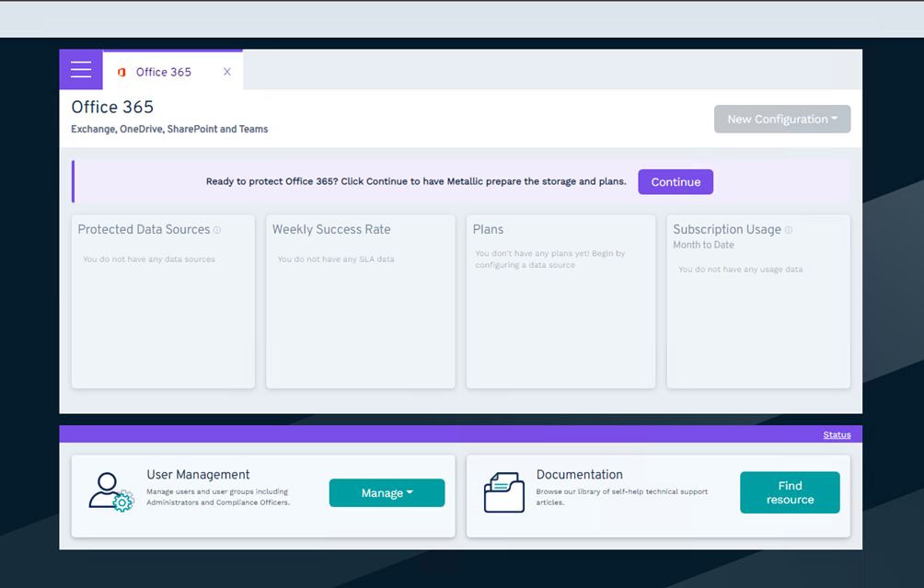
Task: Click the Office logo icon in the tab
Action: click(121, 72)
